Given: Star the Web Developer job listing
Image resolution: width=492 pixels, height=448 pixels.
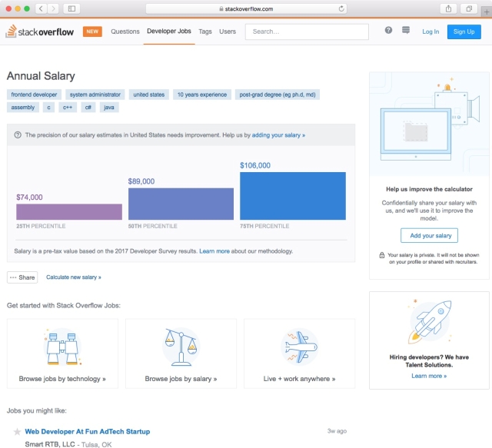Looking at the screenshot, I should pyautogui.click(x=17, y=432).
